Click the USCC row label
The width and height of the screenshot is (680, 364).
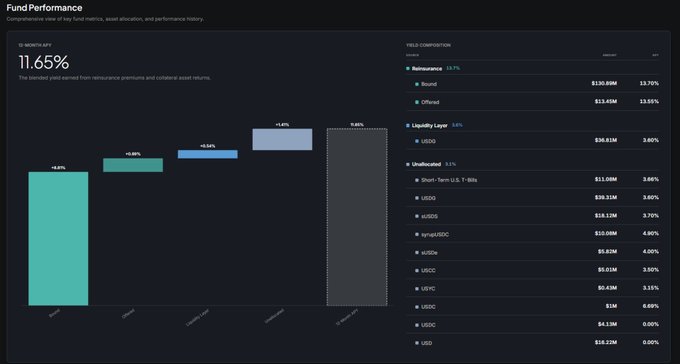(428, 271)
